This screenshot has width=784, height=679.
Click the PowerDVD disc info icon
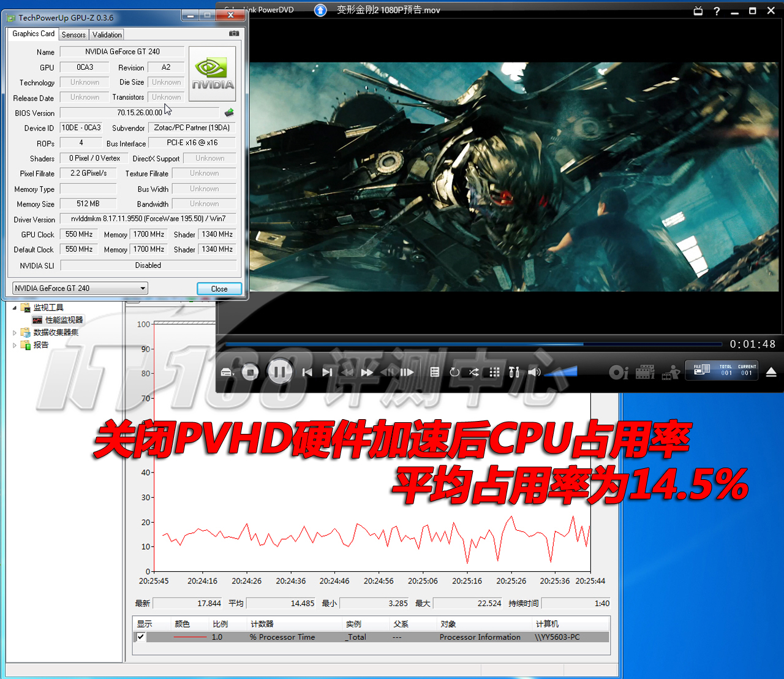(x=619, y=372)
